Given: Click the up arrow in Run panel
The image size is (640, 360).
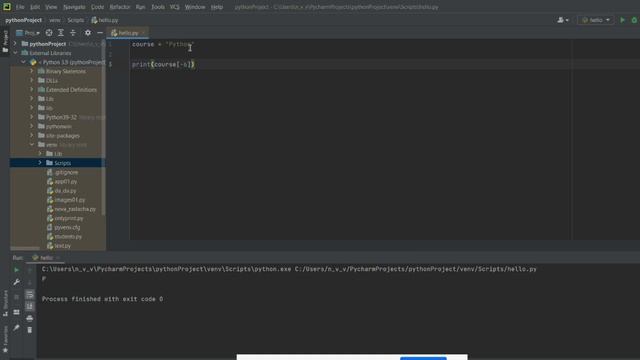Looking at the screenshot, I should (x=30, y=270).
